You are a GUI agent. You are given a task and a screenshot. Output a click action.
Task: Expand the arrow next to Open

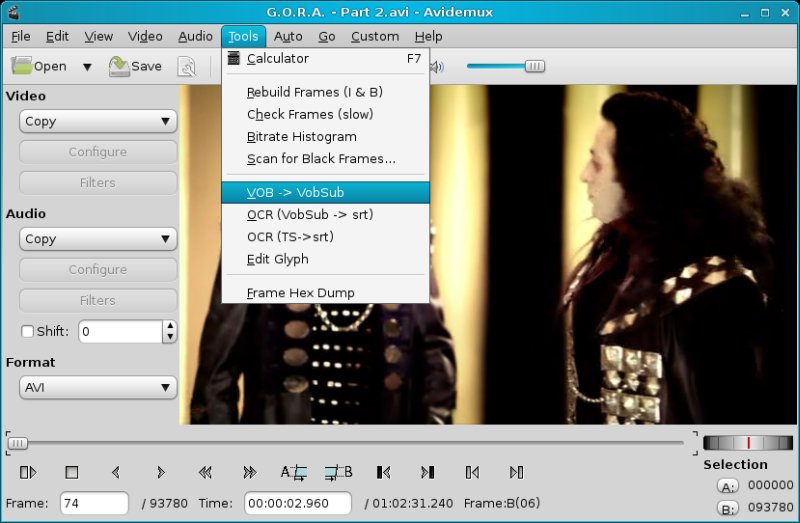[87, 67]
